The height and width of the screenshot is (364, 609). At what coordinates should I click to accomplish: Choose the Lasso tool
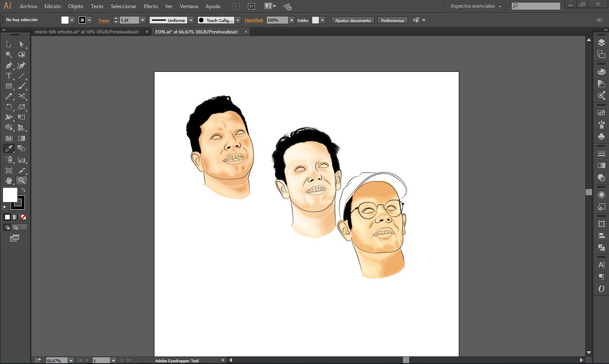(22, 55)
